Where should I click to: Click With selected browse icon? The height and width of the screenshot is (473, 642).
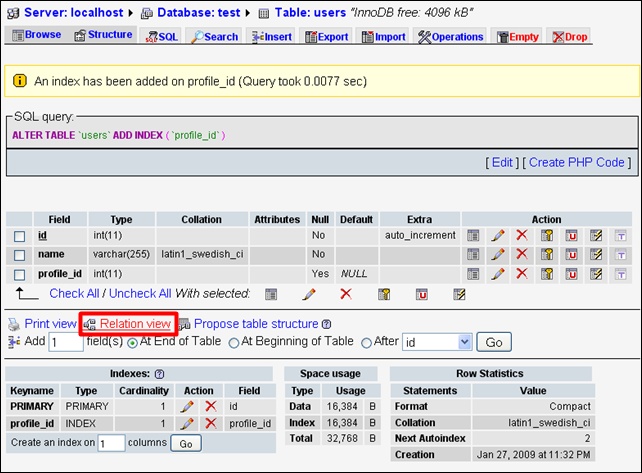[271, 294]
